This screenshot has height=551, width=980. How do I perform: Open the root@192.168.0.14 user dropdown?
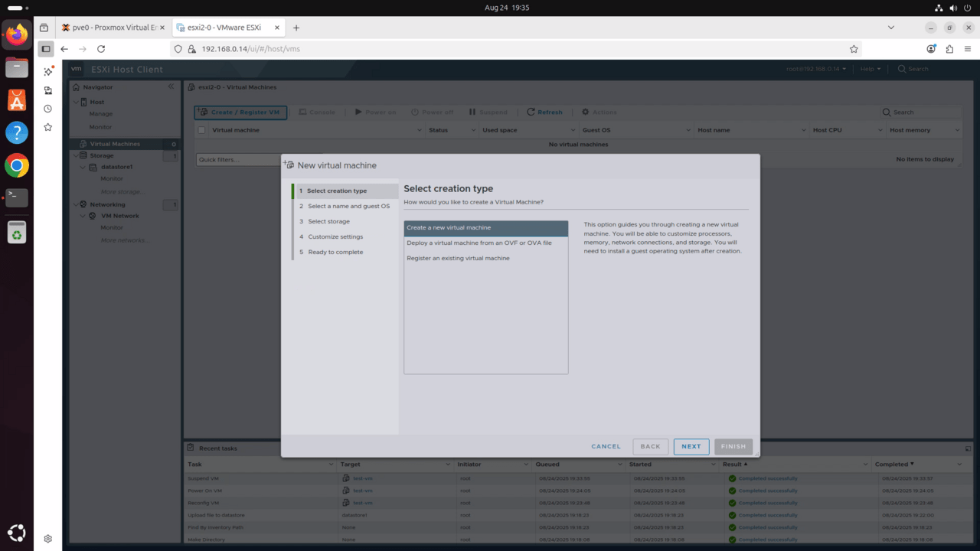pos(816,69)
